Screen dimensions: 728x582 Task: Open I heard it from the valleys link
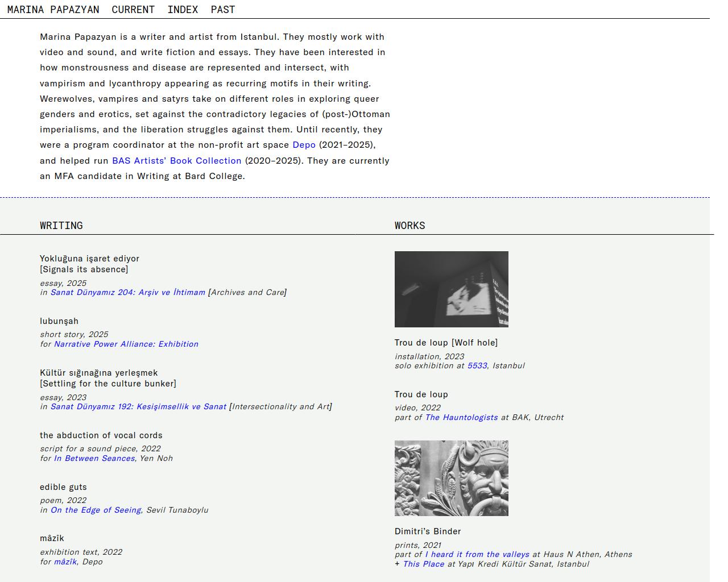tap(477, 555)
